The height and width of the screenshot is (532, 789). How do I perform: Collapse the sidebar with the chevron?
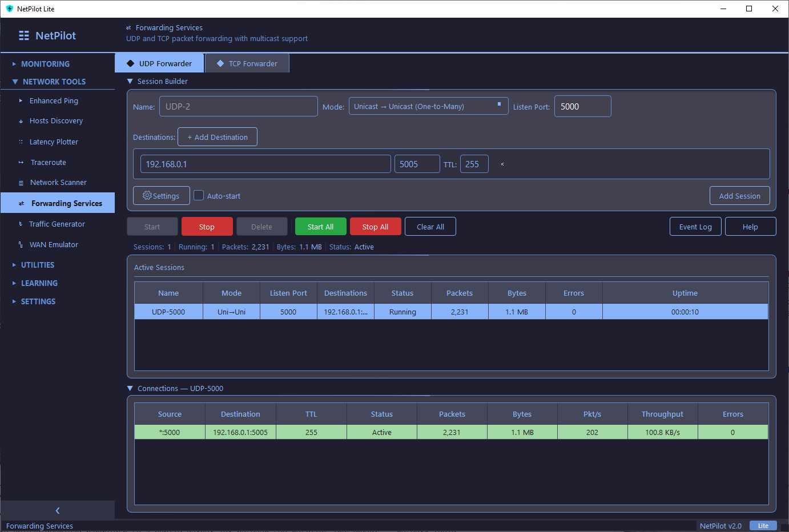click(57, 510)
